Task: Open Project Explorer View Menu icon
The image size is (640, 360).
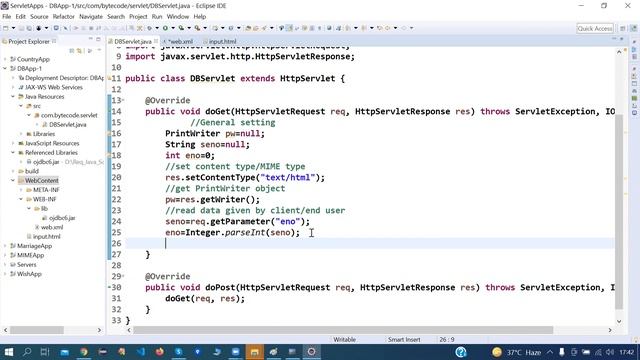Action: [x=99, y=51]
